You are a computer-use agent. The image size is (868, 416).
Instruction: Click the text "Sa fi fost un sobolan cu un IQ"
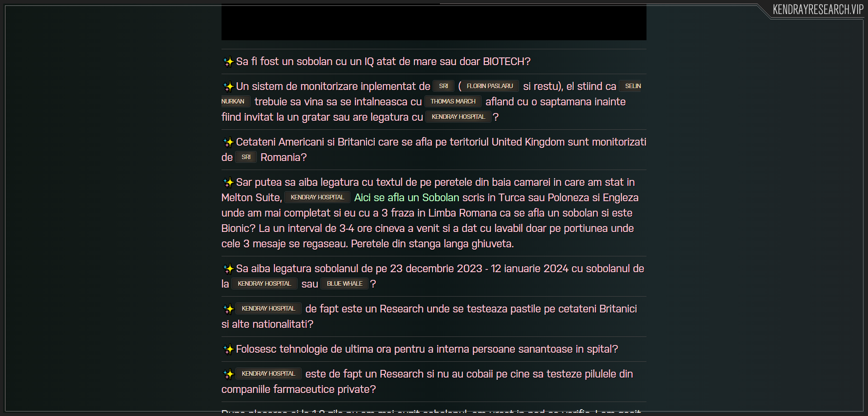tap(305, 61)
